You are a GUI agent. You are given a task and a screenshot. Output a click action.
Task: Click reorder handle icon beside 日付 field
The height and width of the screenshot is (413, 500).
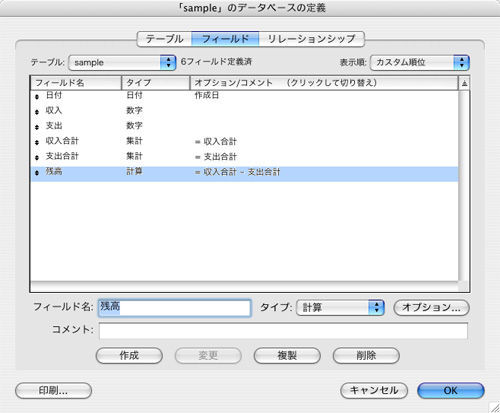pyautogui.click(x=37, y=96)
